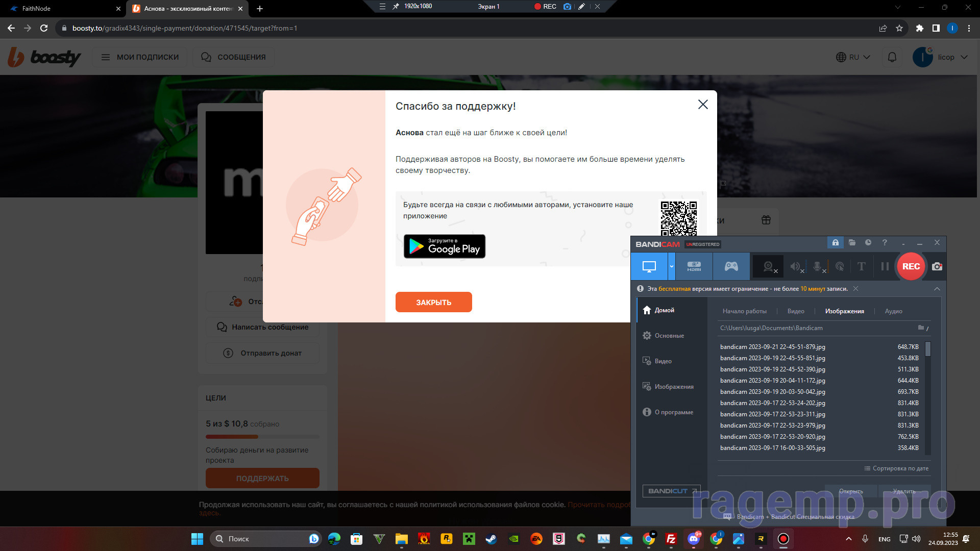Expand licop user account menu
This screenshot has width=980, height=551.
[x=940, y=57]
